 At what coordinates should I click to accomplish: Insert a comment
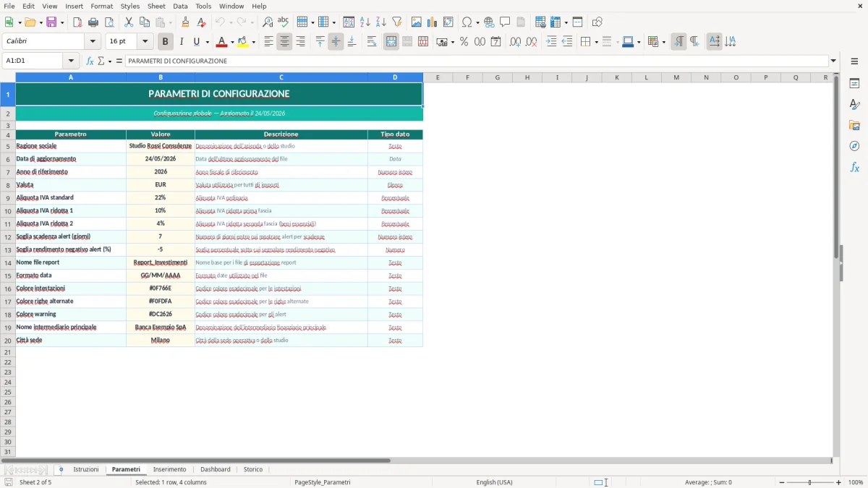(x=505, y=22)
